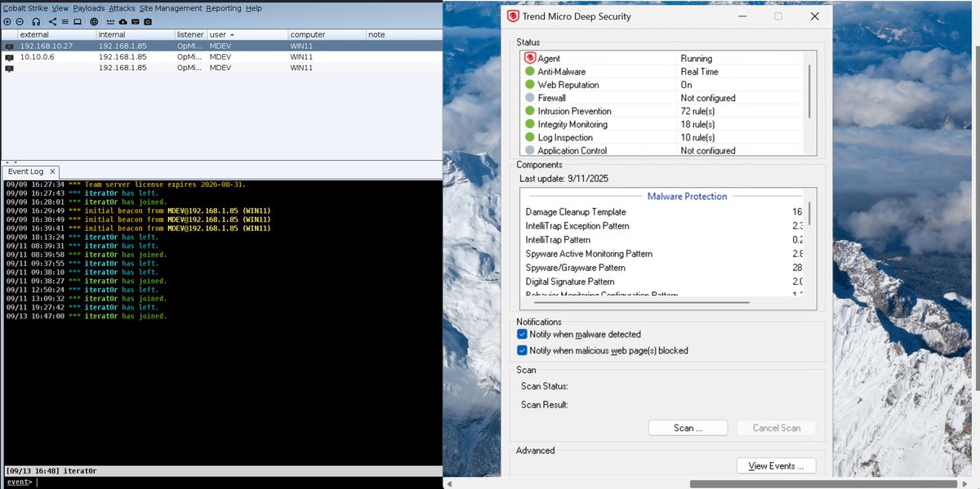Click the Anti-Malware Real Time status value
This screenshot has width=980, height=489.
point(698,72)
